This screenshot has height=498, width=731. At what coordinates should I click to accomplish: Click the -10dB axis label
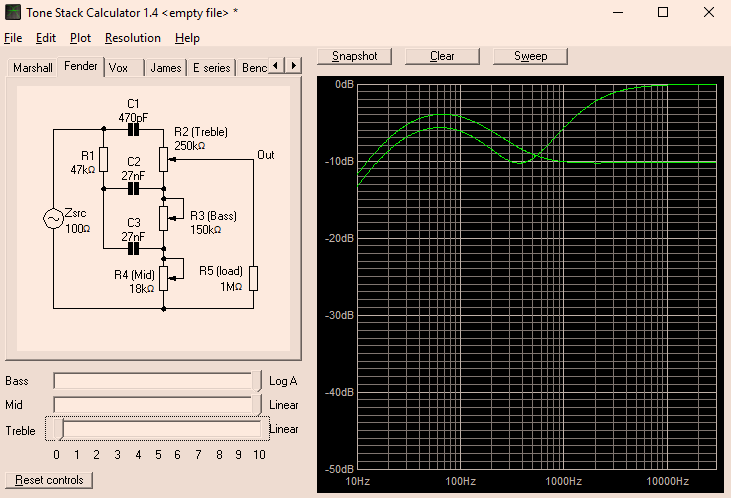[x=339, y=161]
